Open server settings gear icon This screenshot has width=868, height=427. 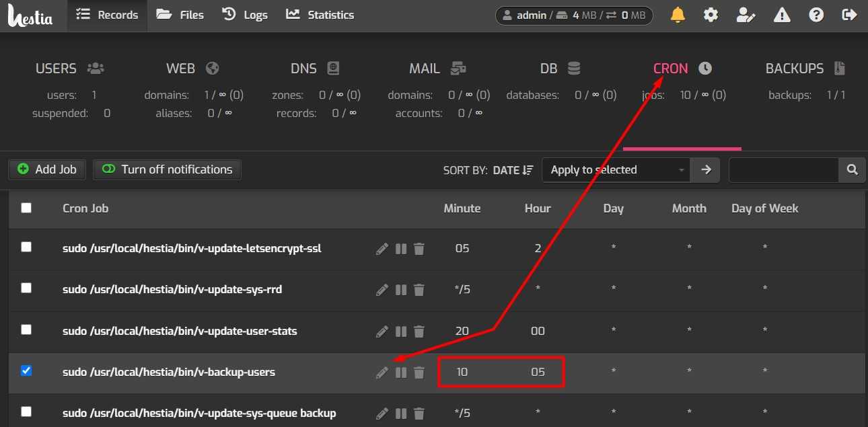tap(711, 15)
